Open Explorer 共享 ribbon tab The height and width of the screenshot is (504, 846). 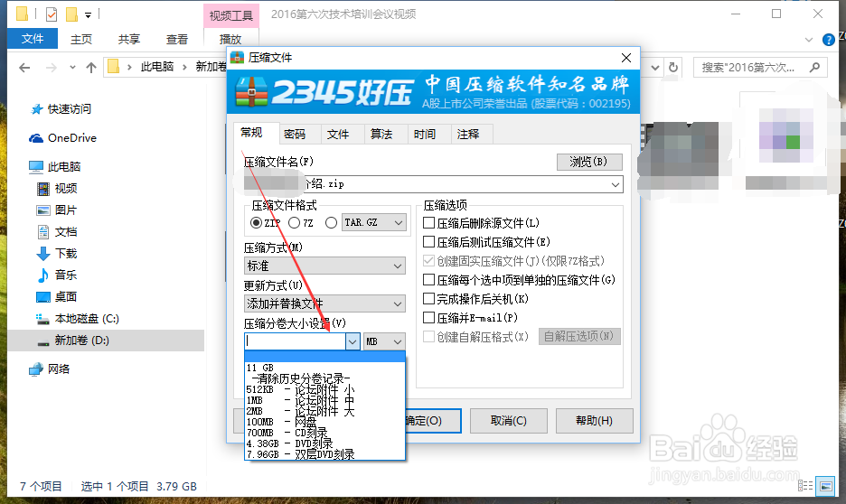tap(129, 40)
